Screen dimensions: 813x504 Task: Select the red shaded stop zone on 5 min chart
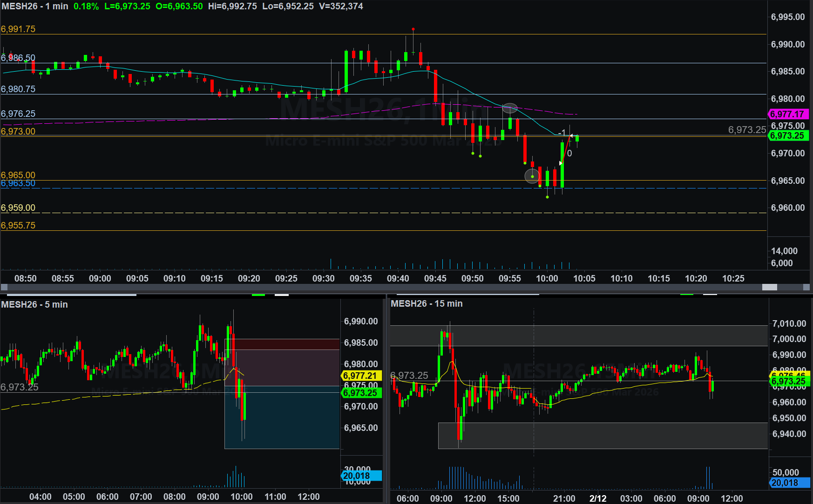point(282,362)
